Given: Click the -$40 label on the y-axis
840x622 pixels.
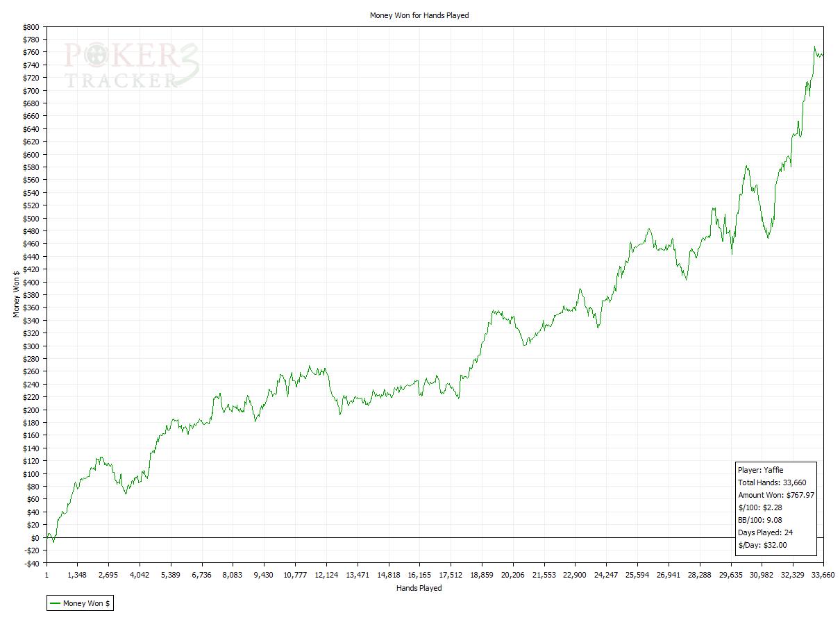Looking at the screenshot, I should point(30,563).
